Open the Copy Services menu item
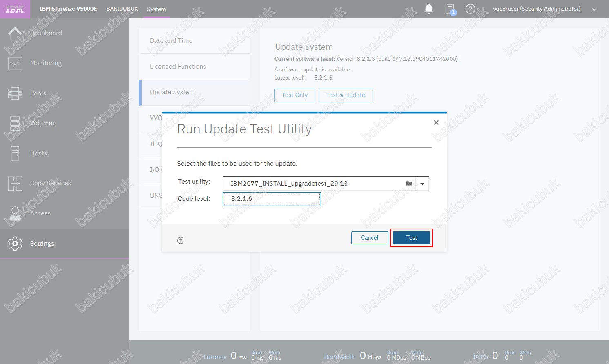The height and width of the screenshot is (364, 609). (x=51, y=183)
